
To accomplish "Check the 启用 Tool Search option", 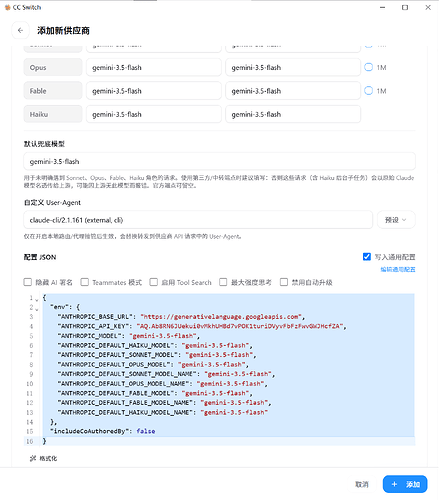I will (153, 282).
